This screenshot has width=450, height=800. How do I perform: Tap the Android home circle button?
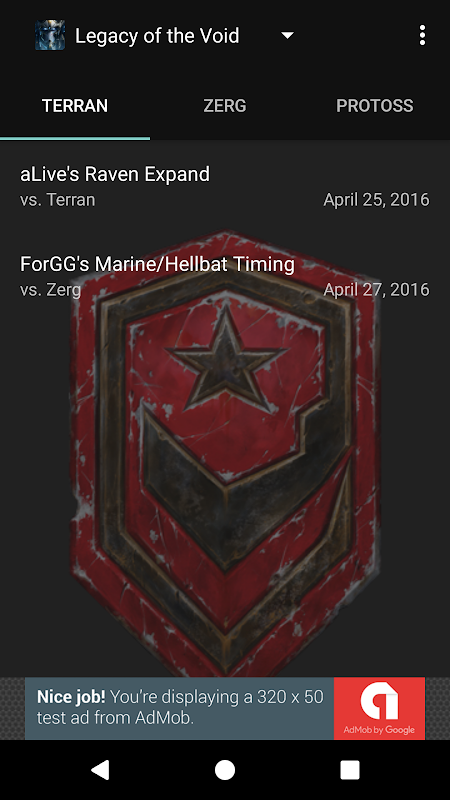(225, 770)
